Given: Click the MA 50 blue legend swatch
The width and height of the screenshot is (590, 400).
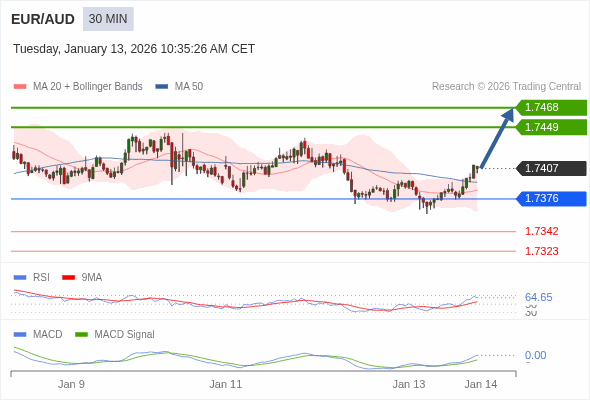Looking at the screenshot, I should [x=162, y=87].
